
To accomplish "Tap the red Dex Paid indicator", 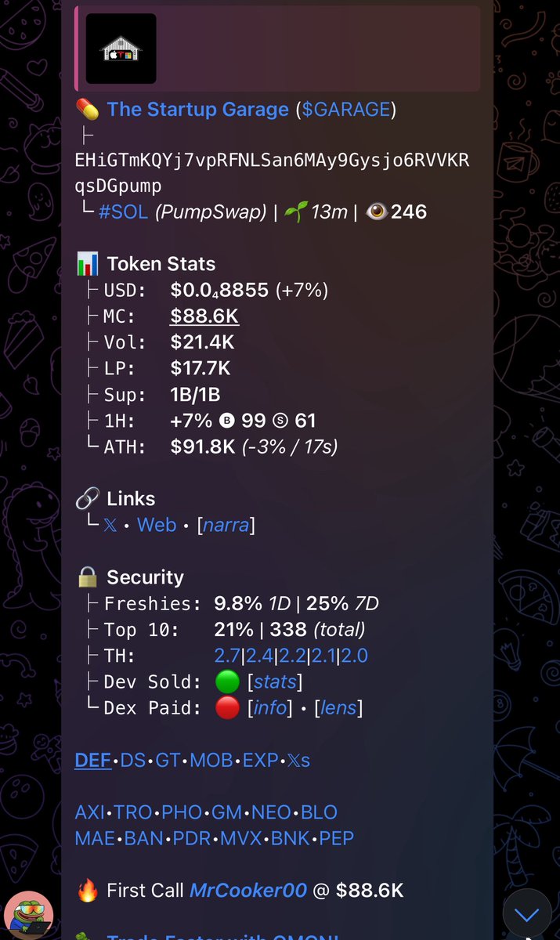I will 227,708.
